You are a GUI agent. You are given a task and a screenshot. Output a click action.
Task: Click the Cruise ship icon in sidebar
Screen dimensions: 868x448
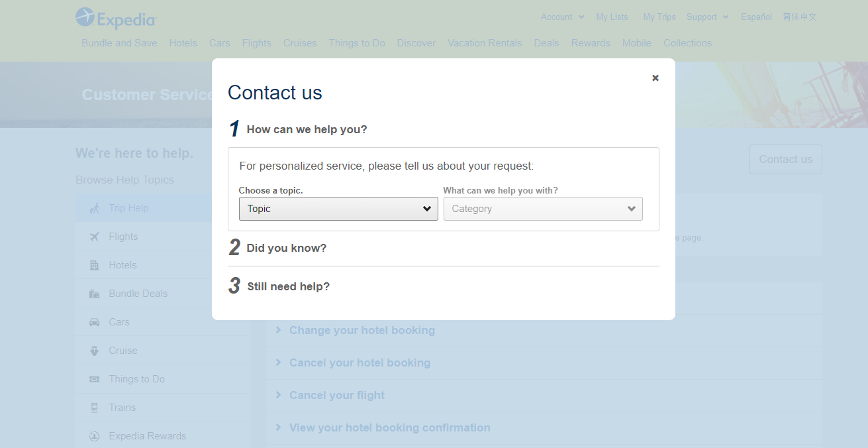pyautogui.click(x=95, y=351)
